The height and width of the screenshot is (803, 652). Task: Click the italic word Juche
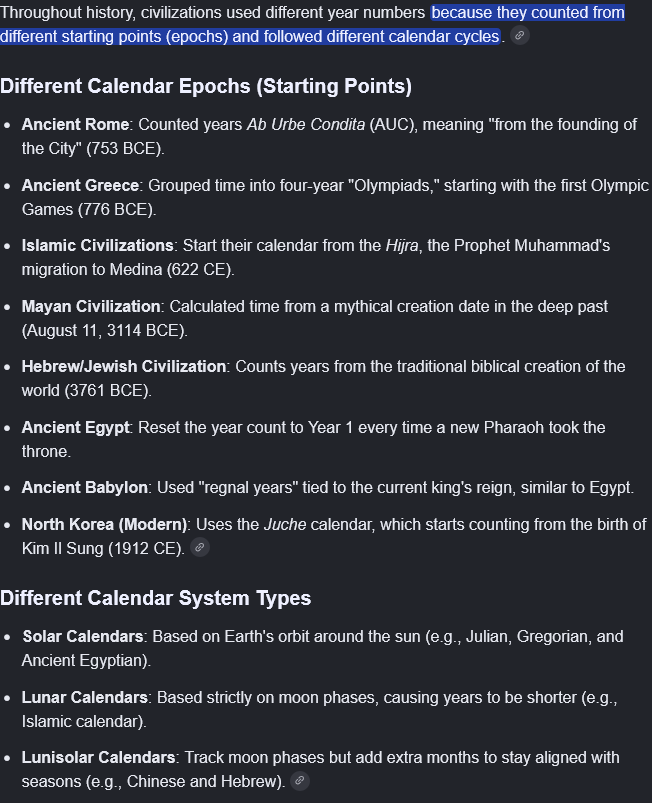[285, 524]
